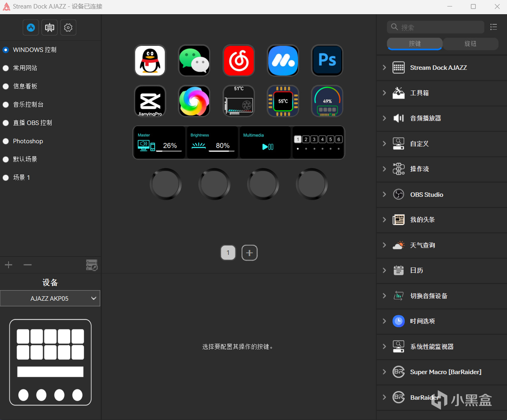Expand the 自定义 category chevron

(x=384, y=144)
